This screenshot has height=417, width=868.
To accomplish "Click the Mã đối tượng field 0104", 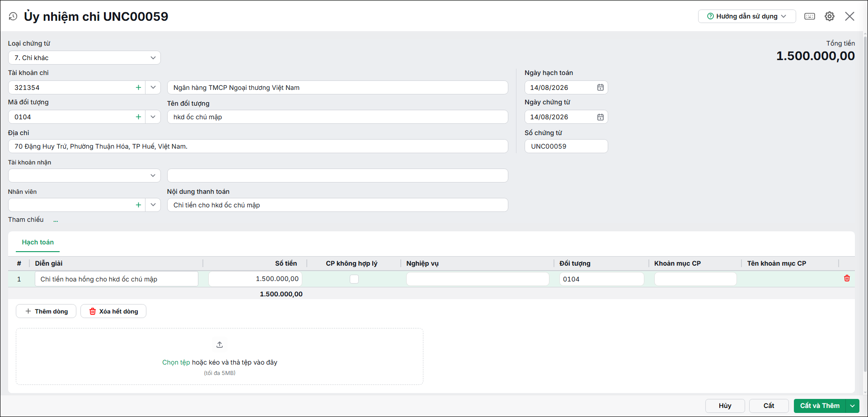I will pyautogui.click(x=71, y=117).
